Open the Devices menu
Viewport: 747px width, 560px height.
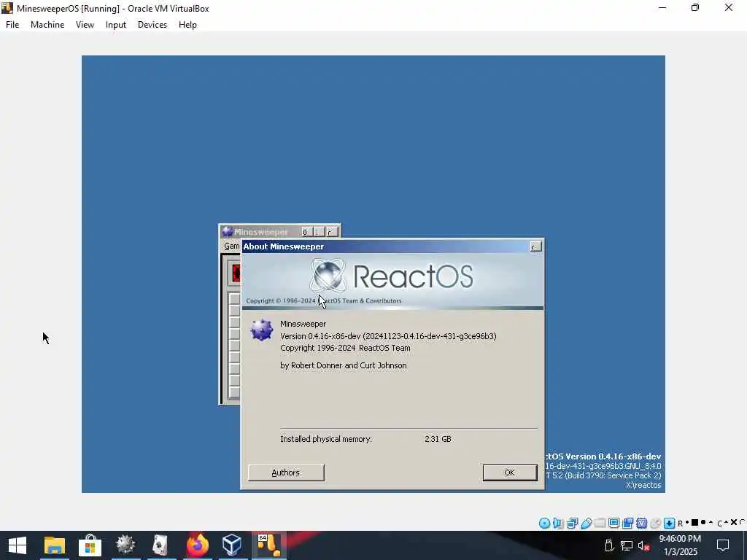coord(152,25)
